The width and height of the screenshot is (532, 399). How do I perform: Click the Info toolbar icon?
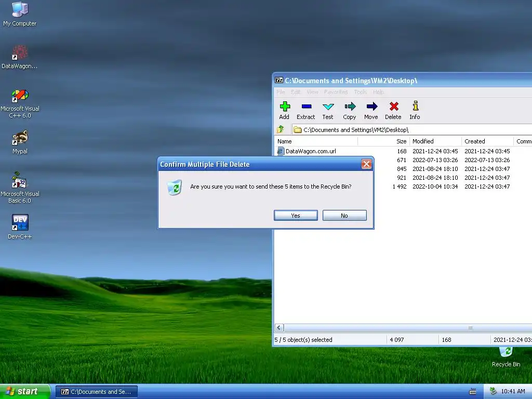415,111
